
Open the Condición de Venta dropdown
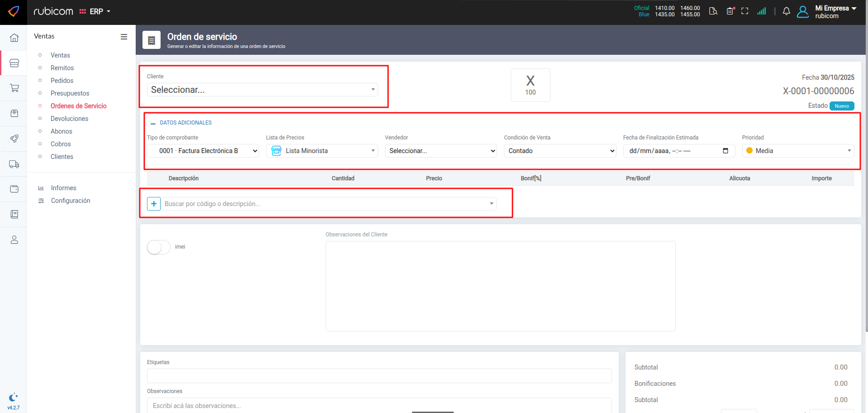coord(560,151)
